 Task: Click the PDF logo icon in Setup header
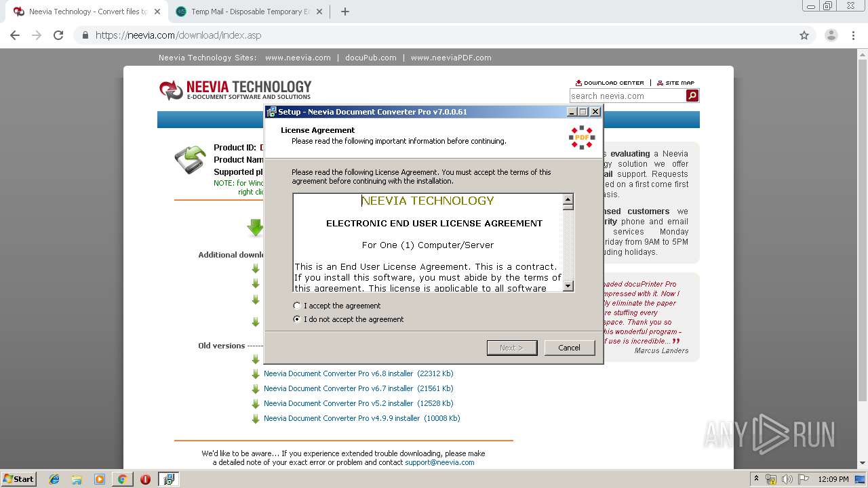pyautogui.click(x=582, y=137)
